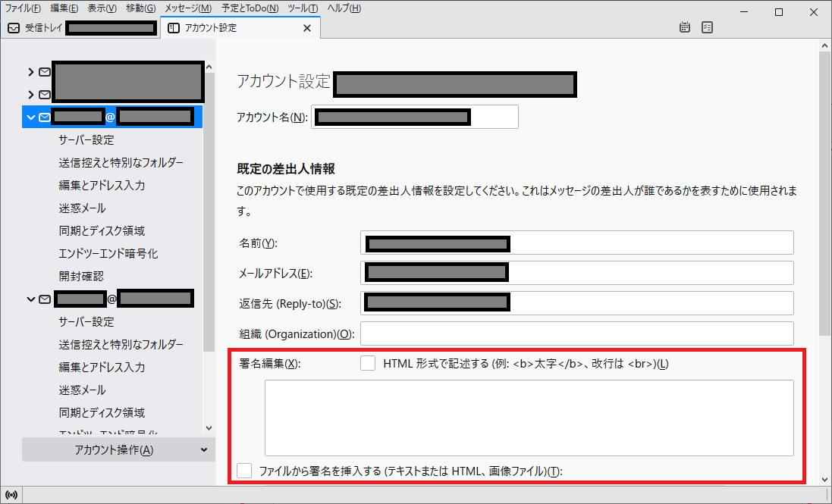Open the アカウント操作 dropdown
This screenshot has height=504, width=832.
coord(118,449)
